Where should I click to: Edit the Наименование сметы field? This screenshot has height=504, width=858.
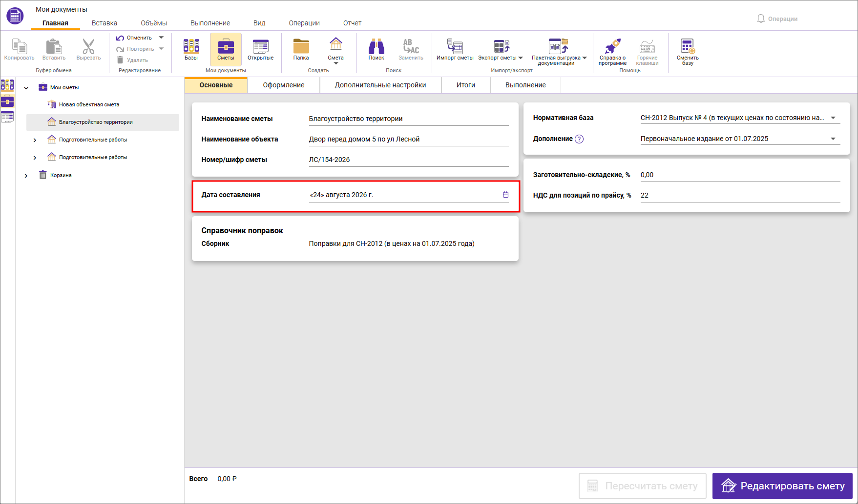[x=408, y=119]
